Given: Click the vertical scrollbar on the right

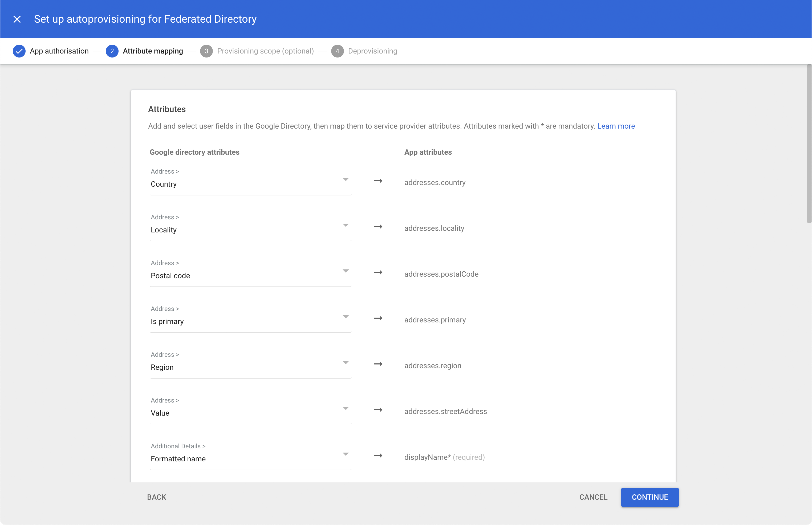Looking at the screenshot, I should click(x=809, y=144).
